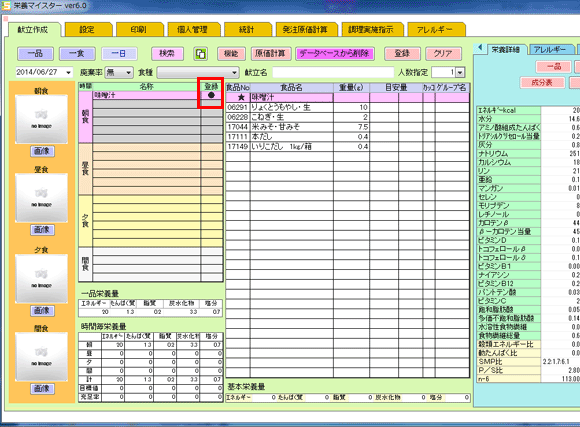Click the 昼食 no-image thumbnail
The height and width of the screenshot is (427, 580).
41,198
